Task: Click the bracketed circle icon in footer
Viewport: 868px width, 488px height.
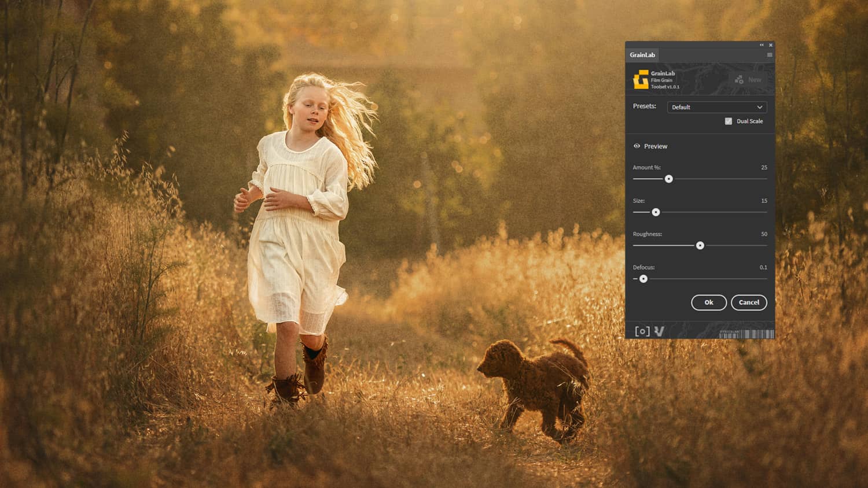Action: (642, 331)
